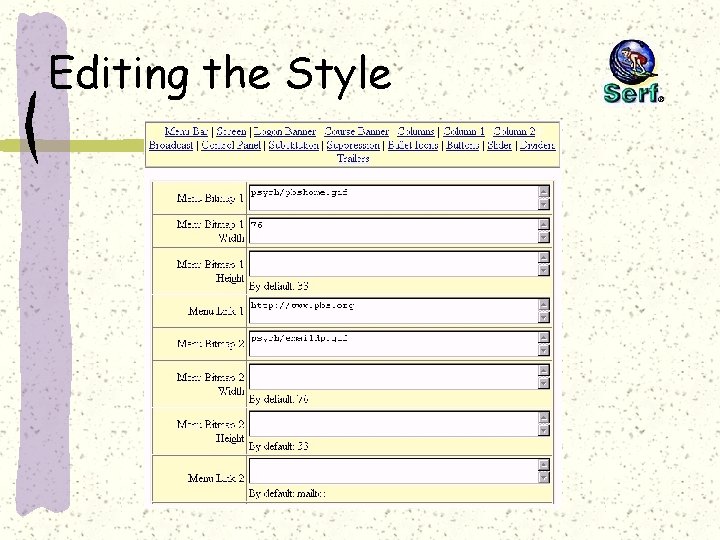Open the Column 2 link
The height and width of the screenshot is (540, 720).
[514, 131]
